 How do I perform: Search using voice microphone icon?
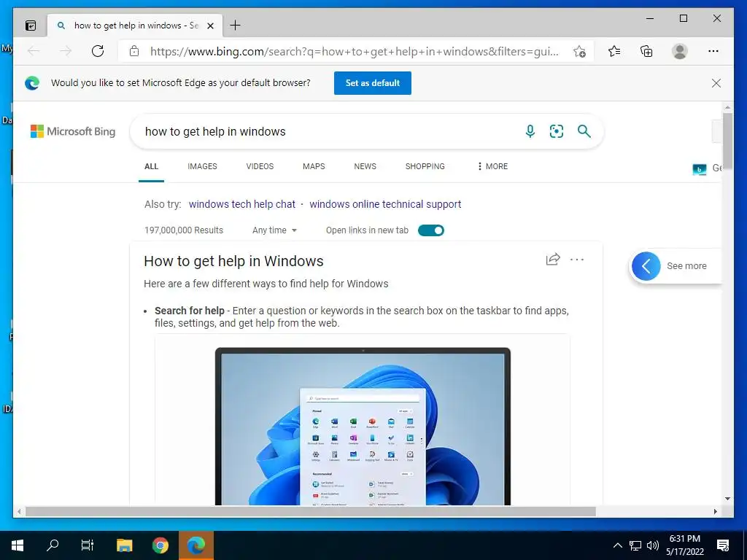coord(530,131)
